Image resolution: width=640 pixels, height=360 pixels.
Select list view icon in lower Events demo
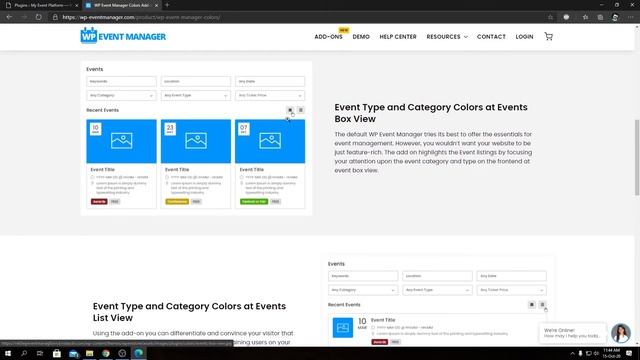click(x=542, y=304)
